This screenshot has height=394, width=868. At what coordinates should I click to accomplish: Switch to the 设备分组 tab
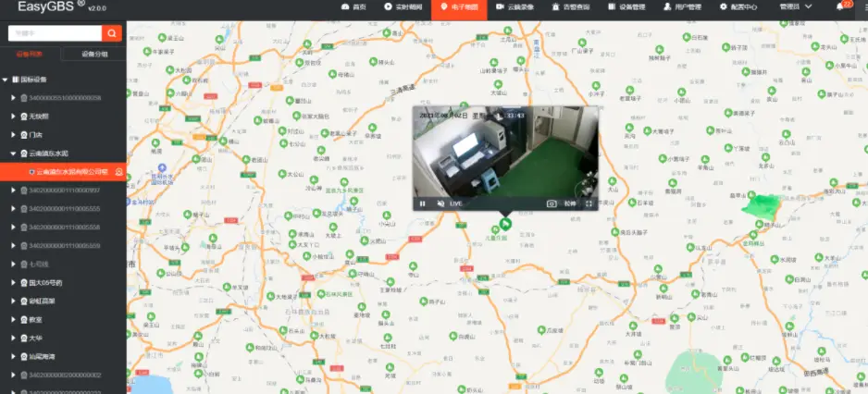[93, 55]
